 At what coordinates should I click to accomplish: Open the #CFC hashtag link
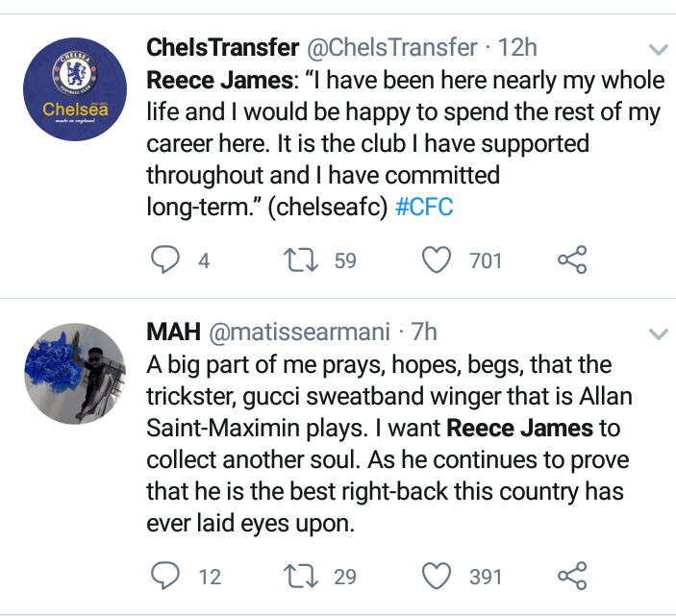click(x=424, y=208)
